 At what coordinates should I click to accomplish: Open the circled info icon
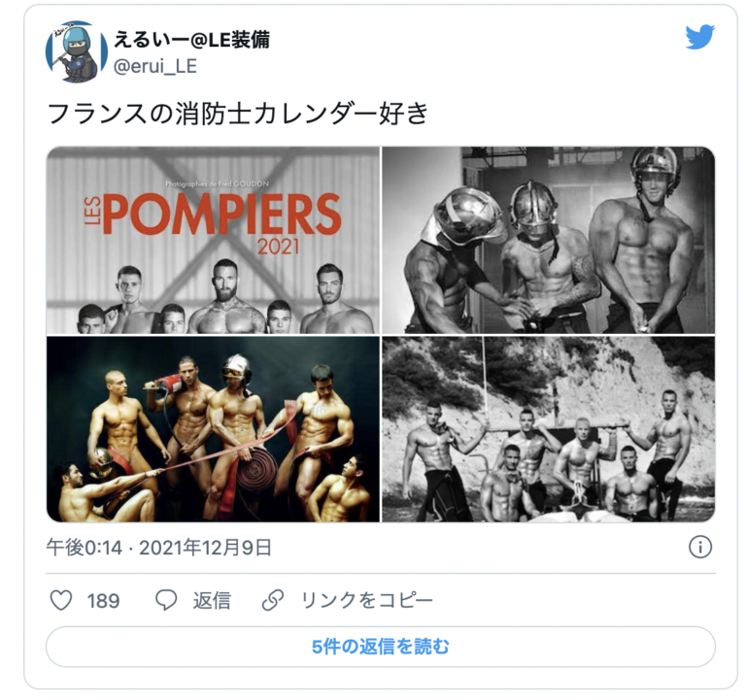(x=700, y=547)
